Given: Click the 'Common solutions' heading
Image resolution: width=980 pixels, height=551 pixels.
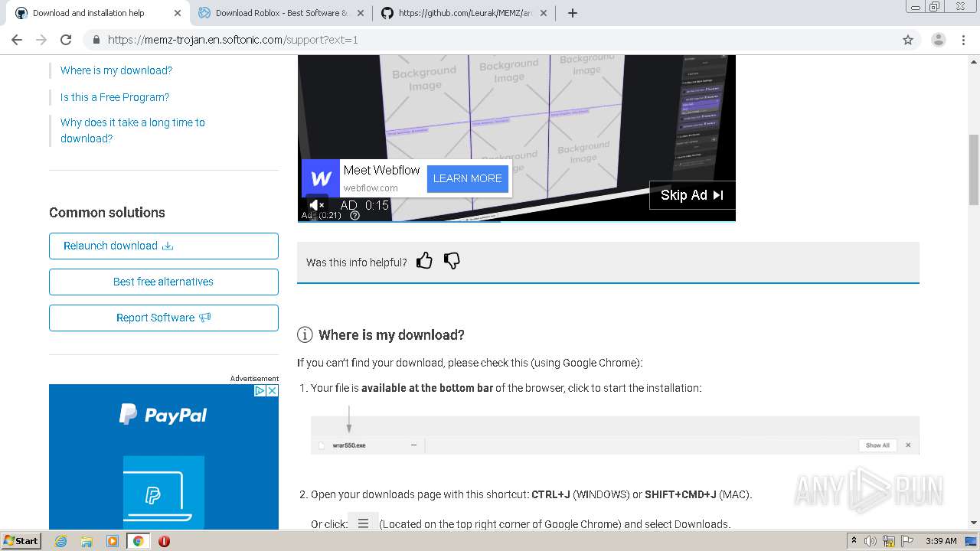Looking at the screenshot, I should click(x=107, y=213).
